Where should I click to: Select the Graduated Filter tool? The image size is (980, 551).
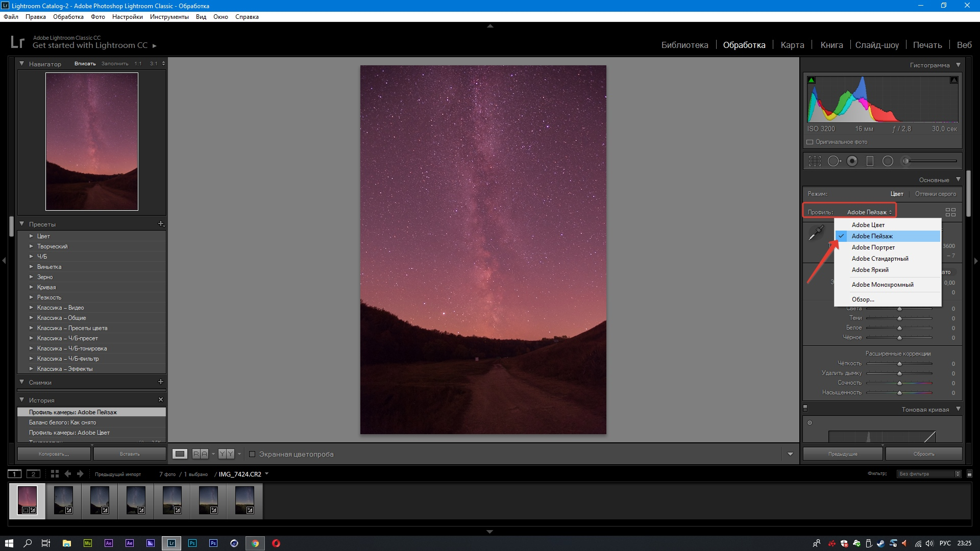(870, 161)
